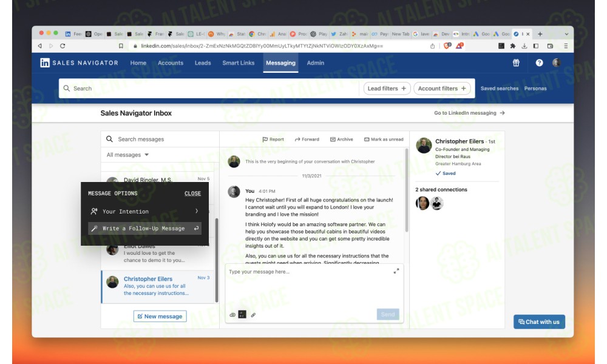Click the bookmark icon in address bar

pos(121,45)
